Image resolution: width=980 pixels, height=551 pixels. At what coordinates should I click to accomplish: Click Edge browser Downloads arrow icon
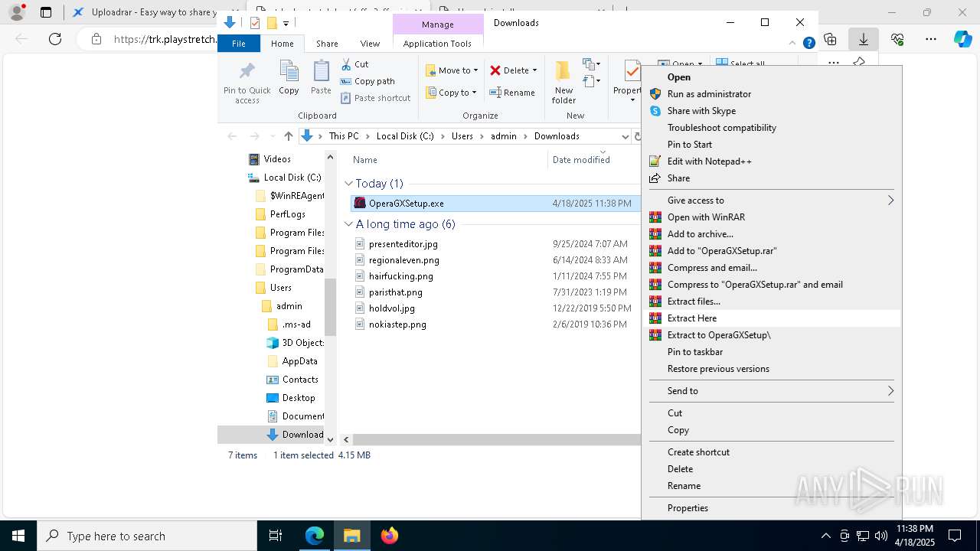pyautogui.click(x=863, y=39)
